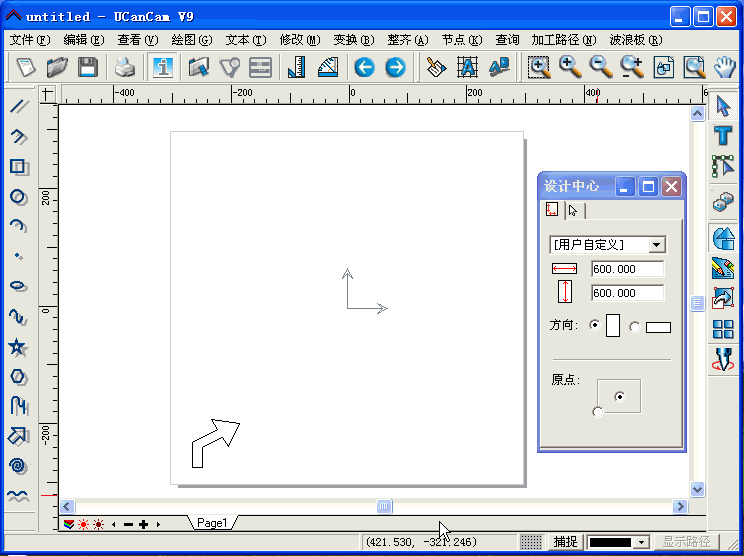Click the New document icon
This screenshot has width=744, height=556.
point(26,67)
